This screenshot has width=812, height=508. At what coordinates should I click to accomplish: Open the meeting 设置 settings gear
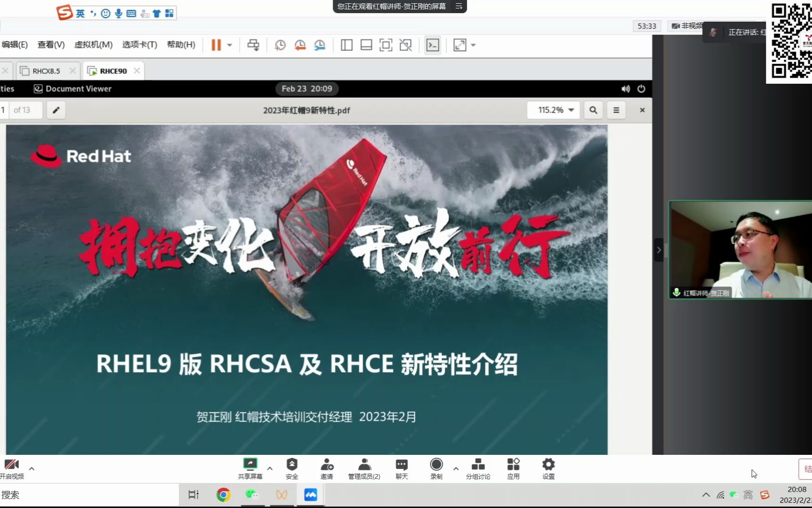pyautogui.click(x=548, y=469)
